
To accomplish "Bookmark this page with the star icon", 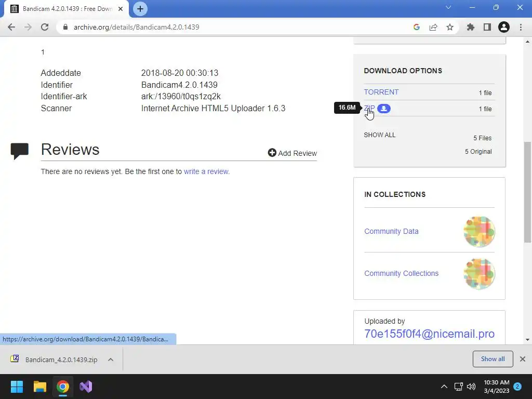I will coord(450,27).
